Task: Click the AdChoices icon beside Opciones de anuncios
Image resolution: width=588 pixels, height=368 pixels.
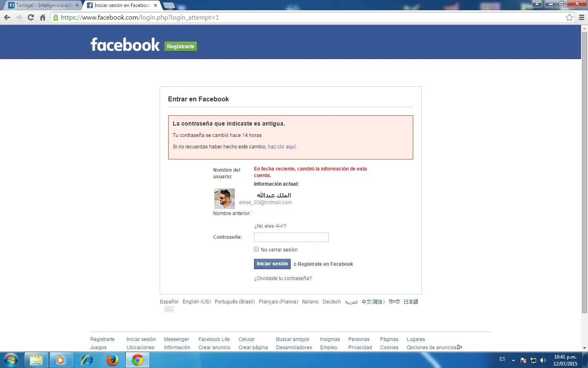Action: [460, 348]
